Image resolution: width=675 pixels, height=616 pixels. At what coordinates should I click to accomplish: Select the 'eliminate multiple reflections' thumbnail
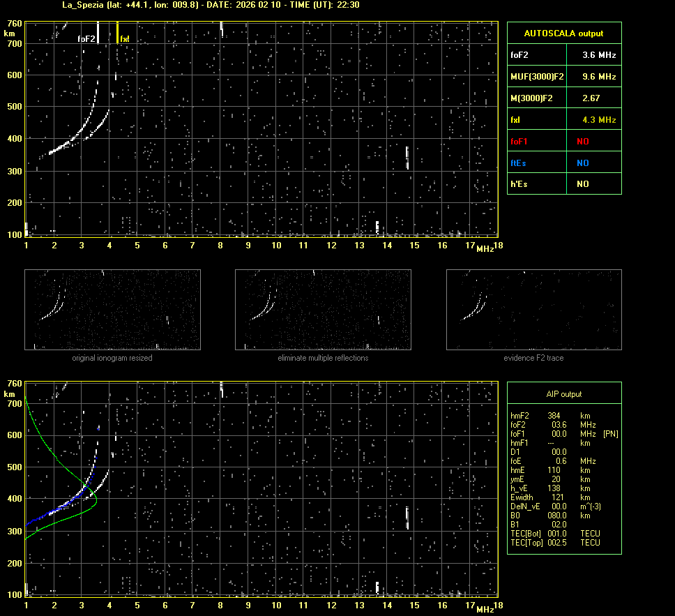(x=323, y=310)
